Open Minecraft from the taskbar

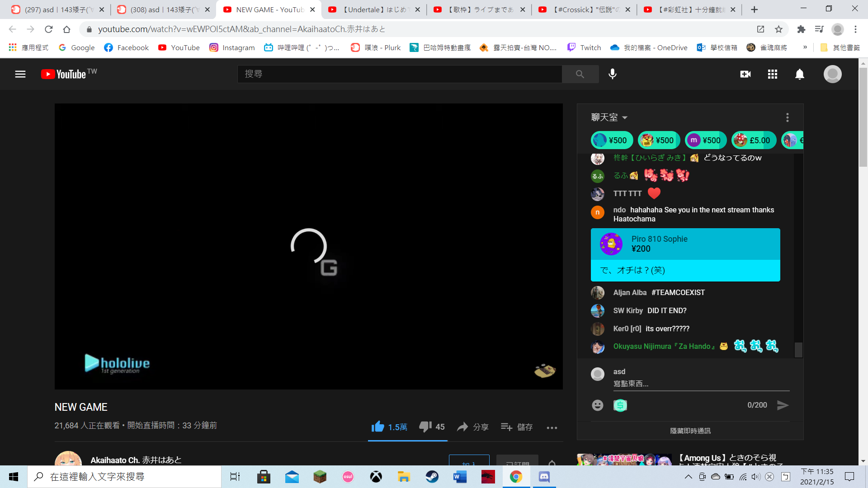(320, 477)
